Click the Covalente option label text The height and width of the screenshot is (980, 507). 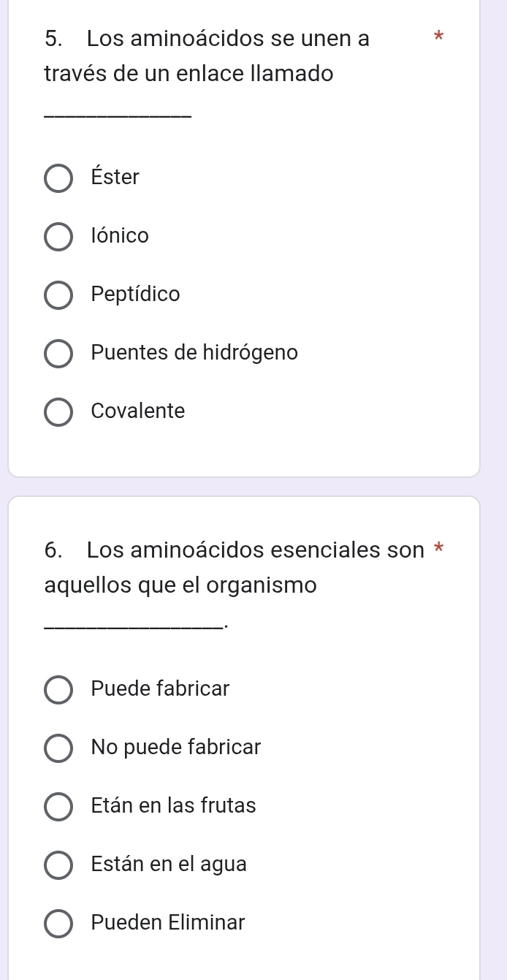[137, 411]
